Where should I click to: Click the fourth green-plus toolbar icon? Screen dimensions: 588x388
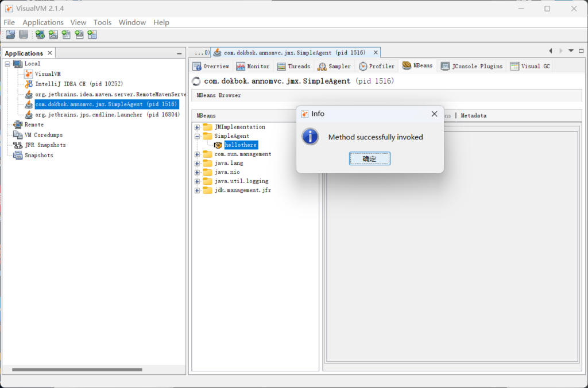(79, 35)
